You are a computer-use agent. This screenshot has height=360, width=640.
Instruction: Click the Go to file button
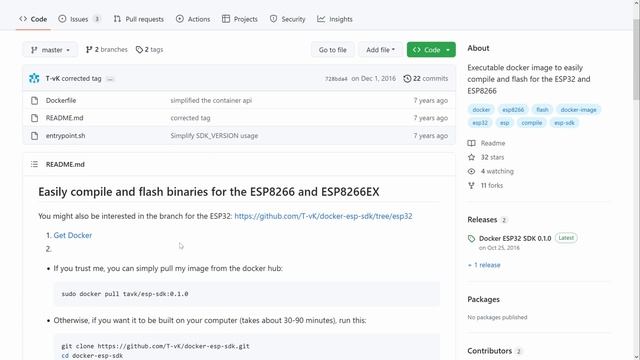(333, 50)
